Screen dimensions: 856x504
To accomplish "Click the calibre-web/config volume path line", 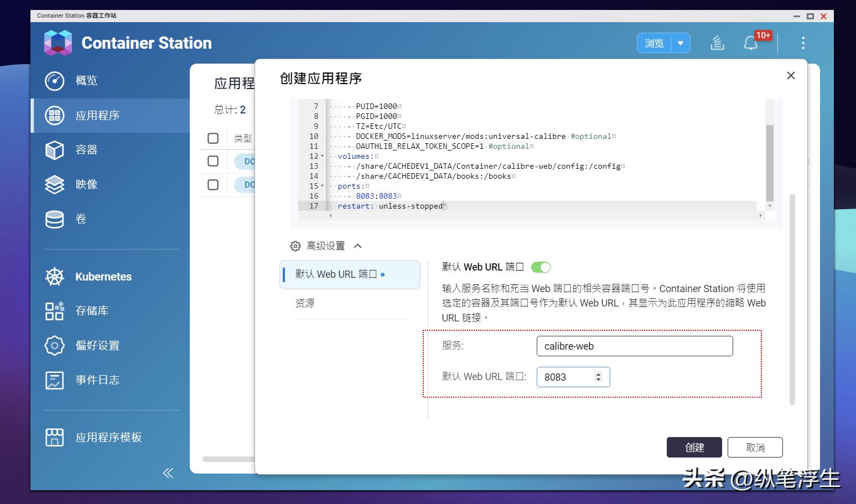I will pyautogui.click(x=488, y=166).
